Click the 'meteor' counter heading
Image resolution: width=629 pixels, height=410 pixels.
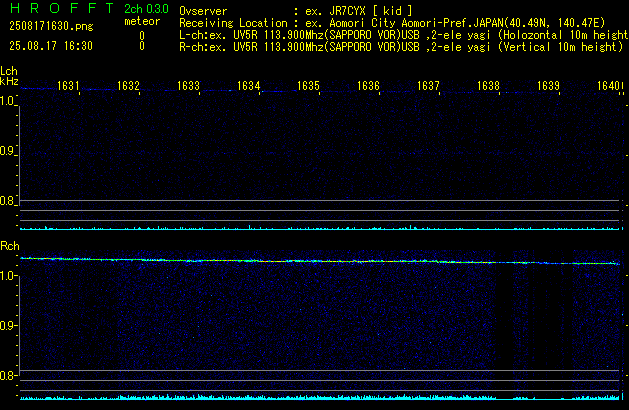point(142,21)
